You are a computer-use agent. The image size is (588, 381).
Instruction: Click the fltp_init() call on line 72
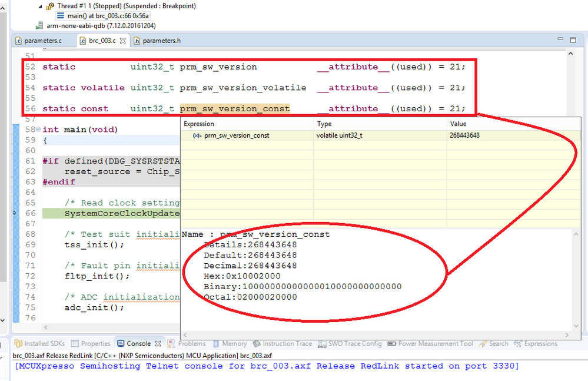[97, 276]
